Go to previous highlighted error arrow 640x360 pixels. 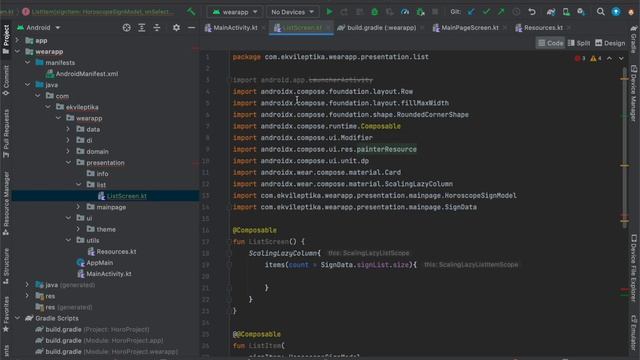(x=609, y=58)
